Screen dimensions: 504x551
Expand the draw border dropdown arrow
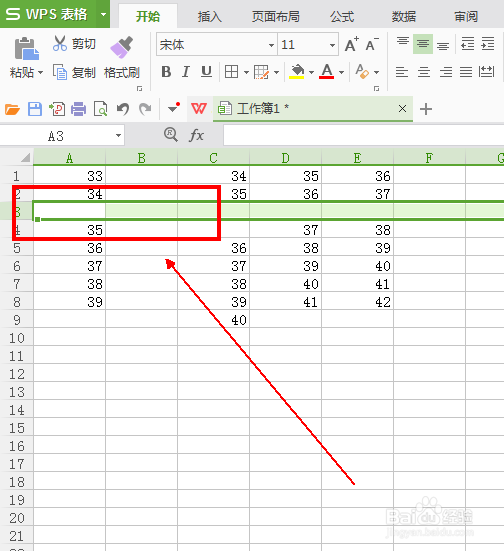[277, 72]
